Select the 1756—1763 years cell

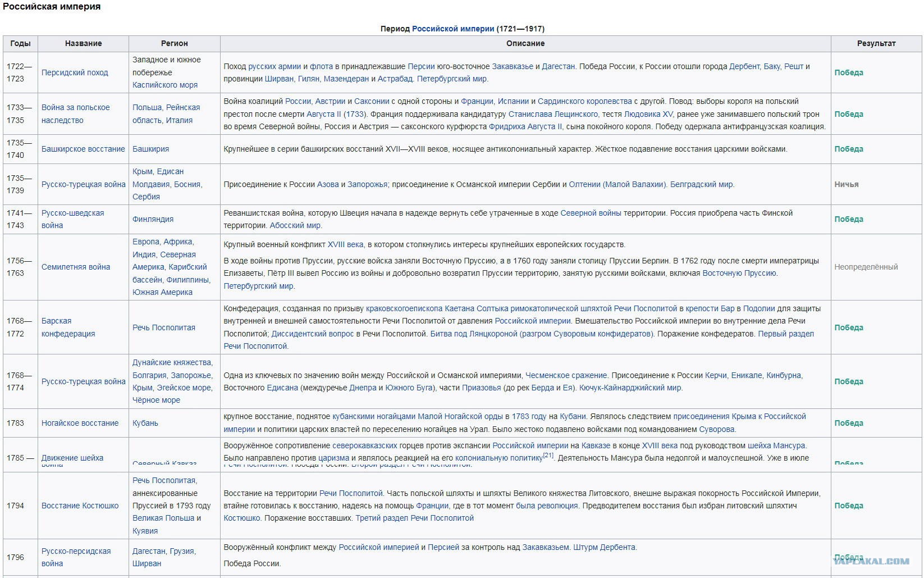click(x=20, y=267)
